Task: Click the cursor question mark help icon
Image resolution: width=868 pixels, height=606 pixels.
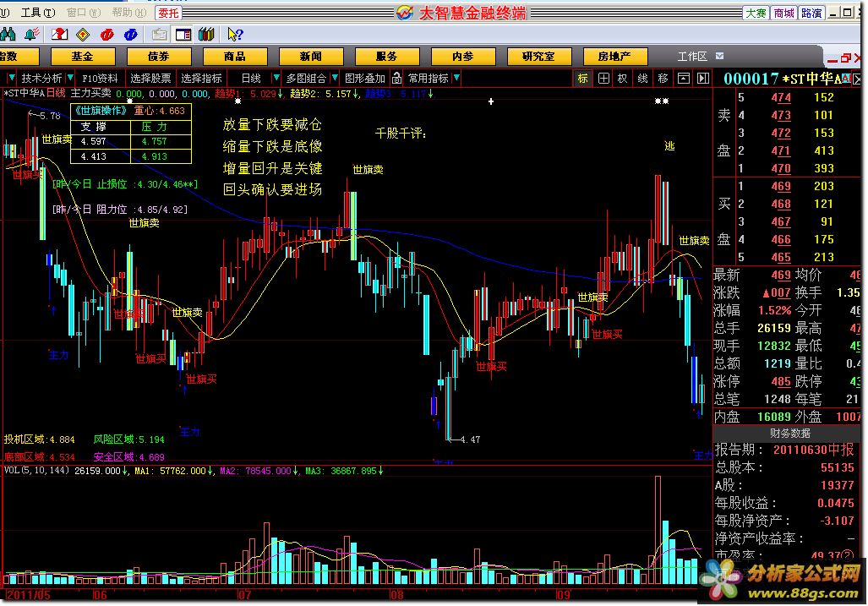Action: coord(235,35)
